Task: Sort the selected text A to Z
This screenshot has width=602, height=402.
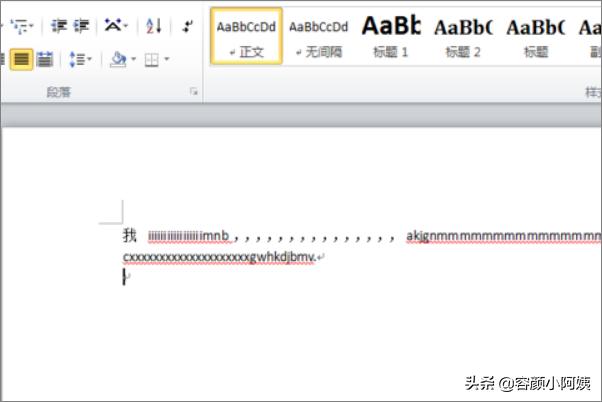Action: (152, 26)
